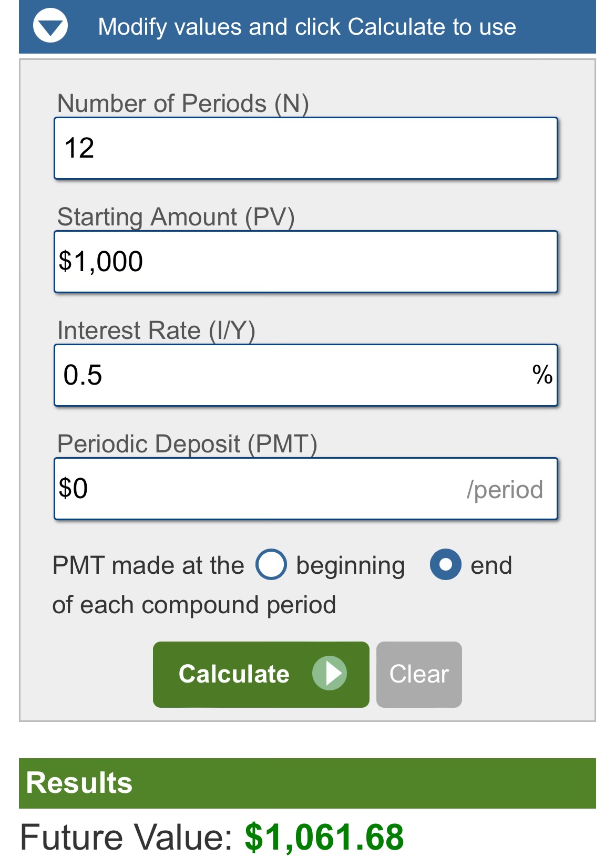Click the Starting Amount (PV) field

click(x=305, y=262)
